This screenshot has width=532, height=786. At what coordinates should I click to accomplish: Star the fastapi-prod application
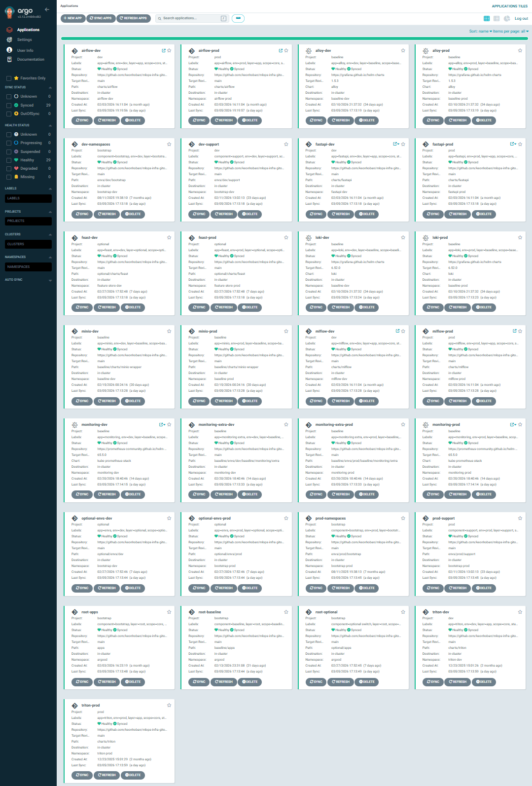[520, 145]
